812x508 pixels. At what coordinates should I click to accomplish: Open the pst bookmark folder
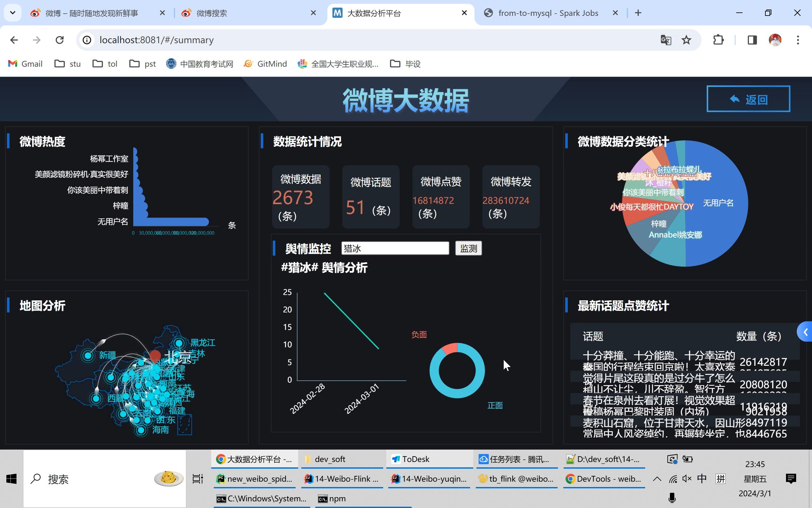coord(143,64)
